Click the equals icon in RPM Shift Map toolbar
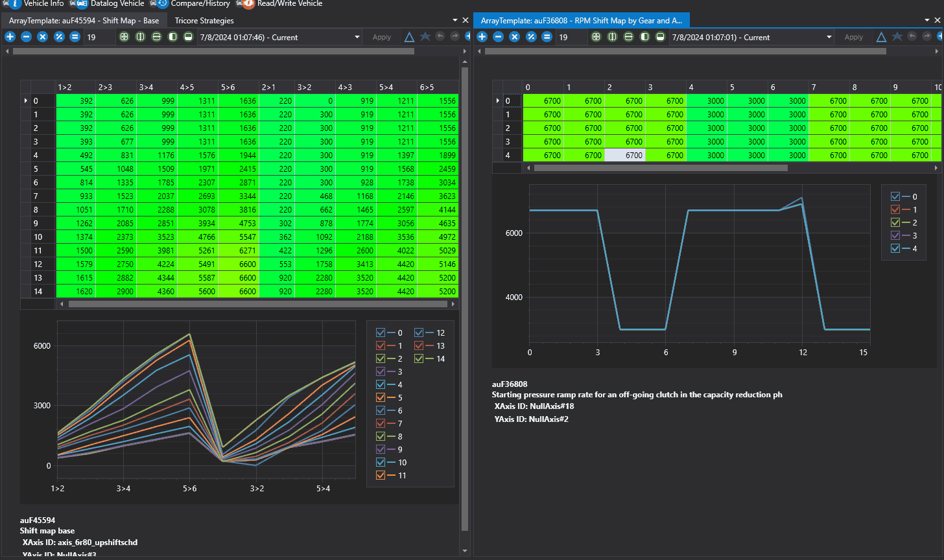Screen dimensions: 944x560 (x=547, y=37)
